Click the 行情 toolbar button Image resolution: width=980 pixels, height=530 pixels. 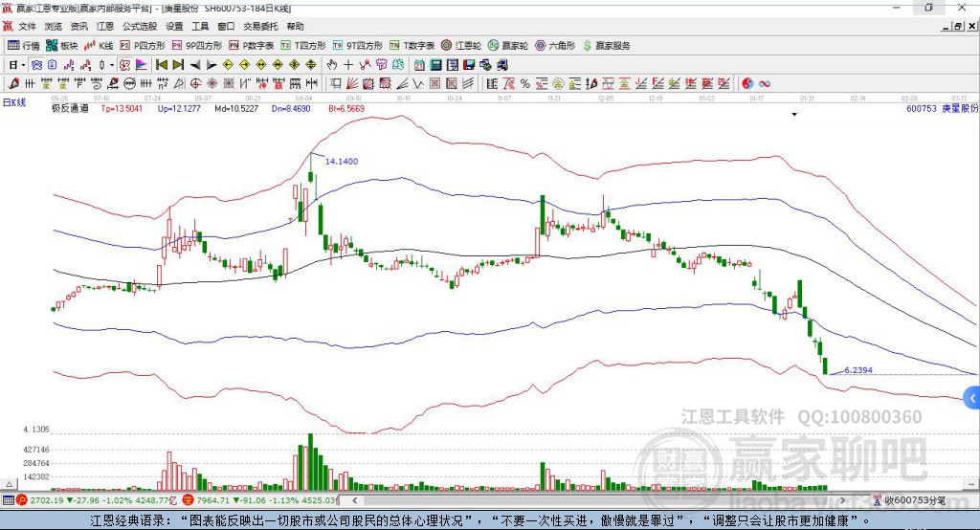24,46
